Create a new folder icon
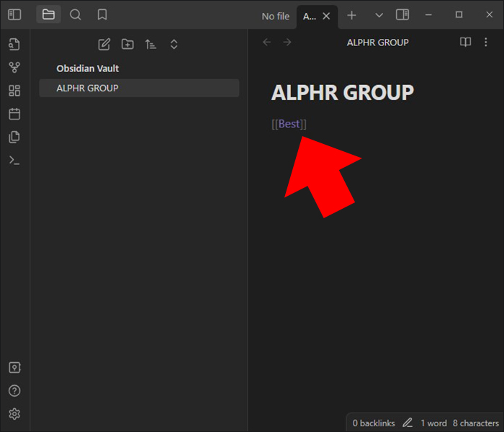This screenshot has width=504, height=432. 127,44
